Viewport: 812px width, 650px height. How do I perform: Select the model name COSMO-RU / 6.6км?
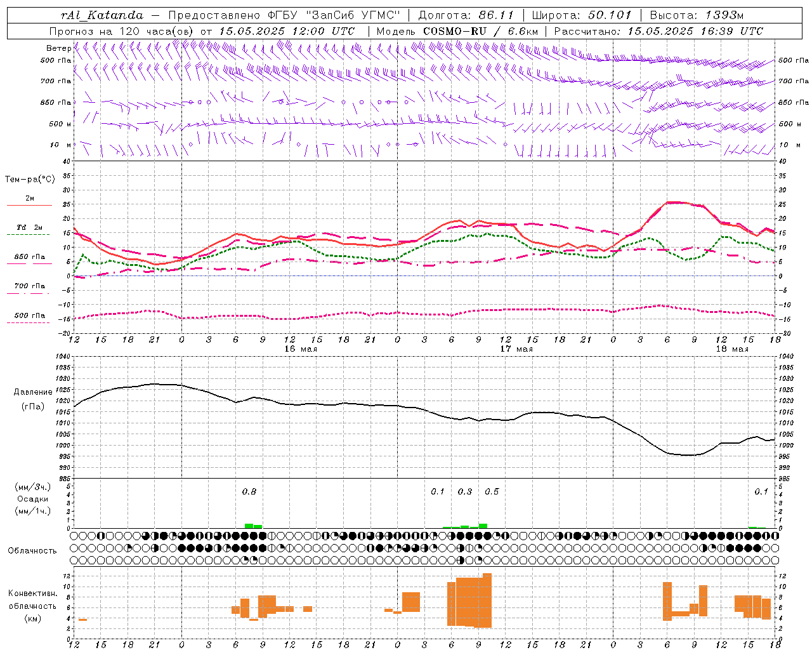[481, 31]
